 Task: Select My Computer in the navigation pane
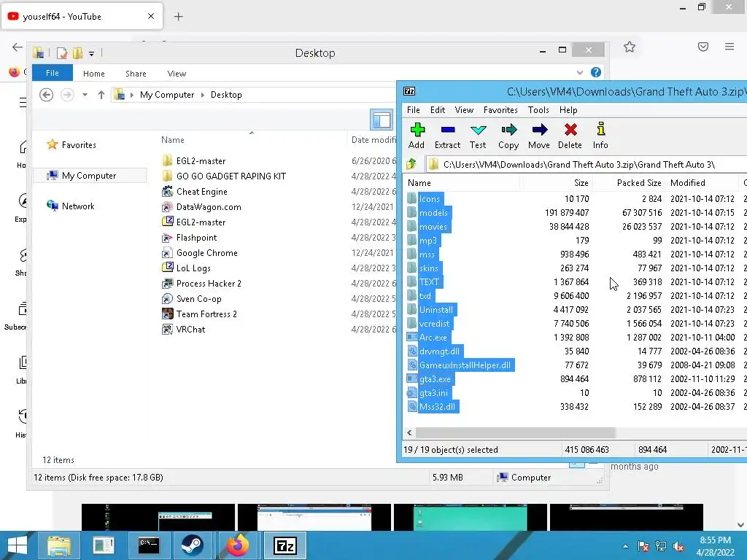click(x=89, y=175)
